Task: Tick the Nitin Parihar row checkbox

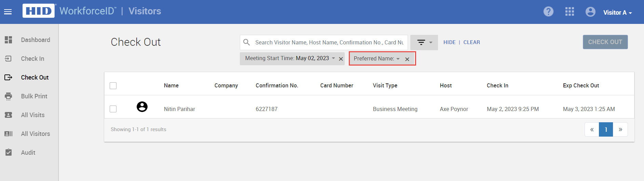Action: coord(113,109)
